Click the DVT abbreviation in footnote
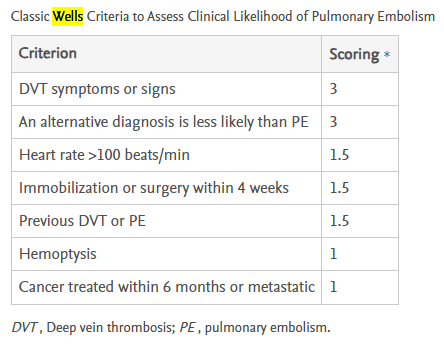The image size is (444, 361). coord(25,327)
